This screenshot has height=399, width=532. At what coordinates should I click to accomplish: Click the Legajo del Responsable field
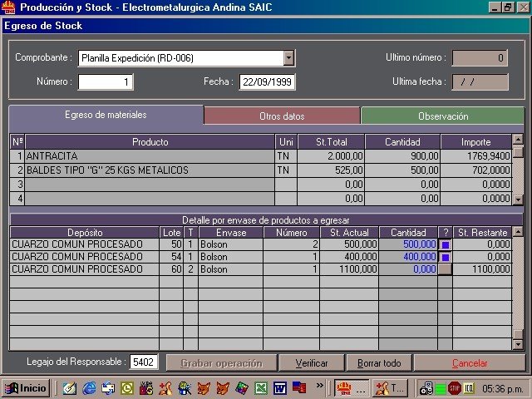[144, 362]
